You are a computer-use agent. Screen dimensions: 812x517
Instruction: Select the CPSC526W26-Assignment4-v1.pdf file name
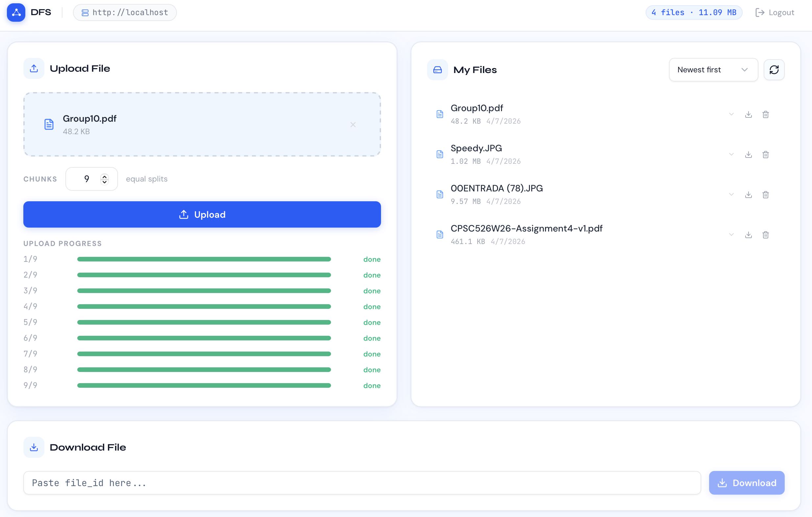click(526, 228)
